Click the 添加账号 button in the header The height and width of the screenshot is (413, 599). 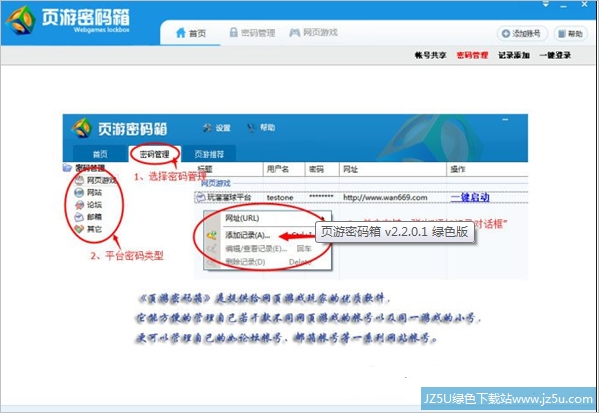click(522, 34)
